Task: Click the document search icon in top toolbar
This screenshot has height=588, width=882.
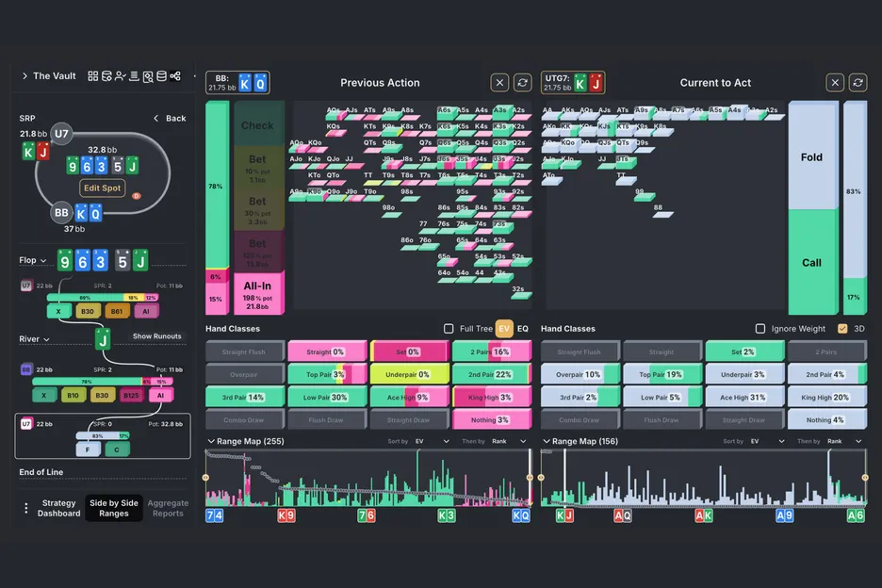Action: pos(148,76)
